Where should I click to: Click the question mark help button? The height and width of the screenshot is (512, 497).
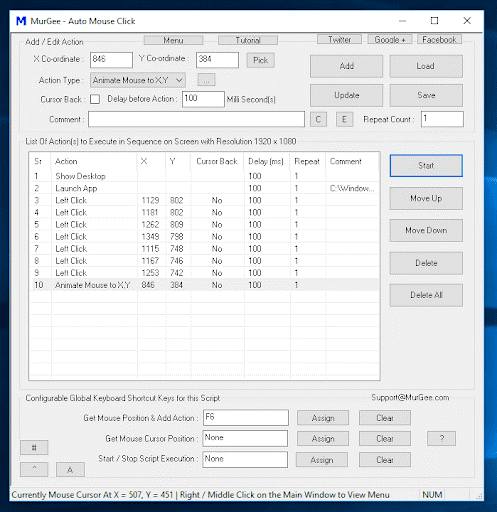(442, 438)
